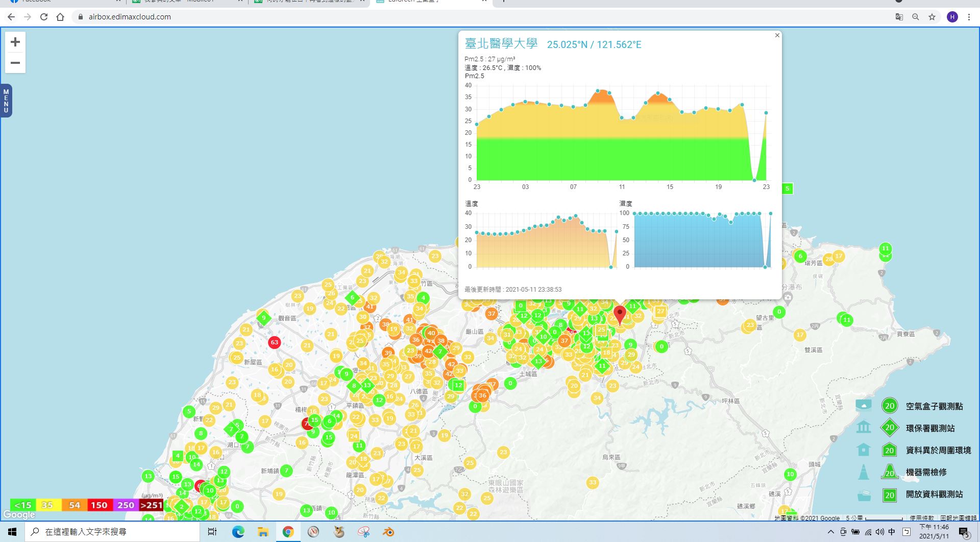Click the EPA building legend icon
The width and height of the screenshot is (980, 542).
coord(864,427)
